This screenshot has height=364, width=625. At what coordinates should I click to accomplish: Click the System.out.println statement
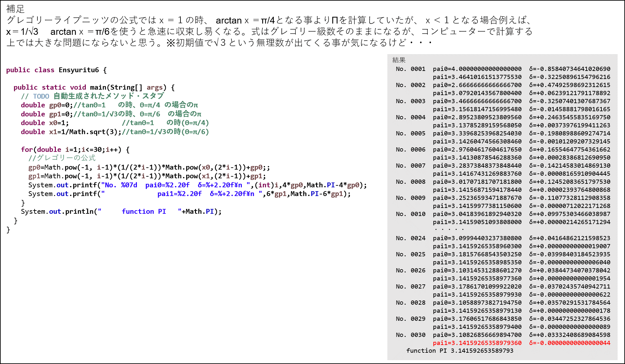(x=121, y=212)
